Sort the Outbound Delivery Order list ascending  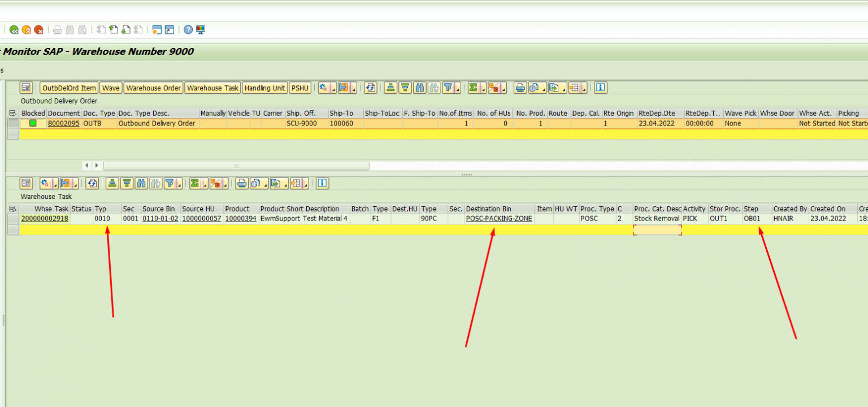coord(390,88)
